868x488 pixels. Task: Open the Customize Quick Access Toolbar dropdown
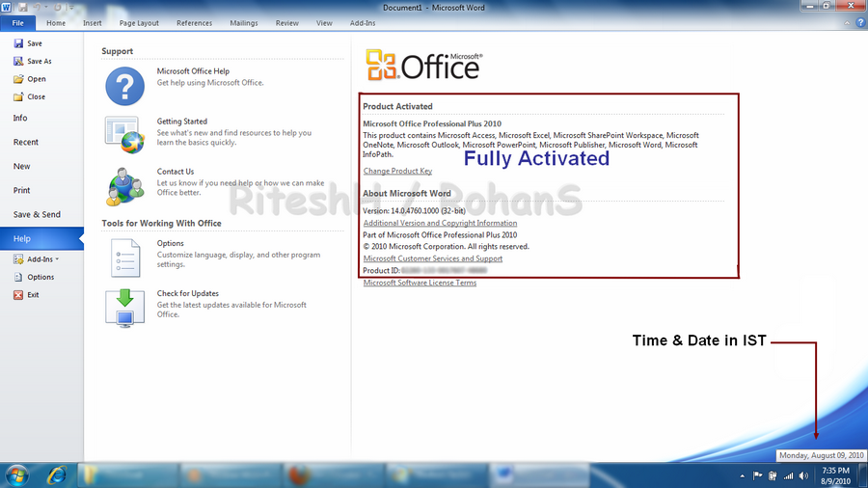click(70, 7)
